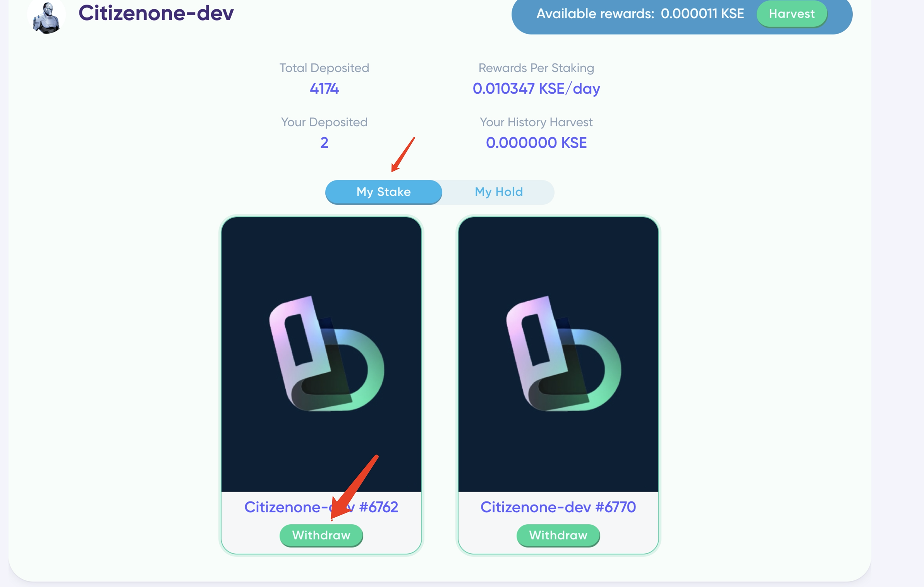
Task: Open the My Hold tab
Action: [x=498, y=192]
